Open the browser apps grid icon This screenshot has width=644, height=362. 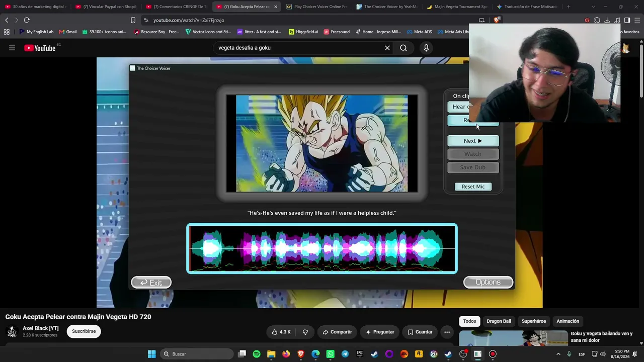(x=7, y=32)
